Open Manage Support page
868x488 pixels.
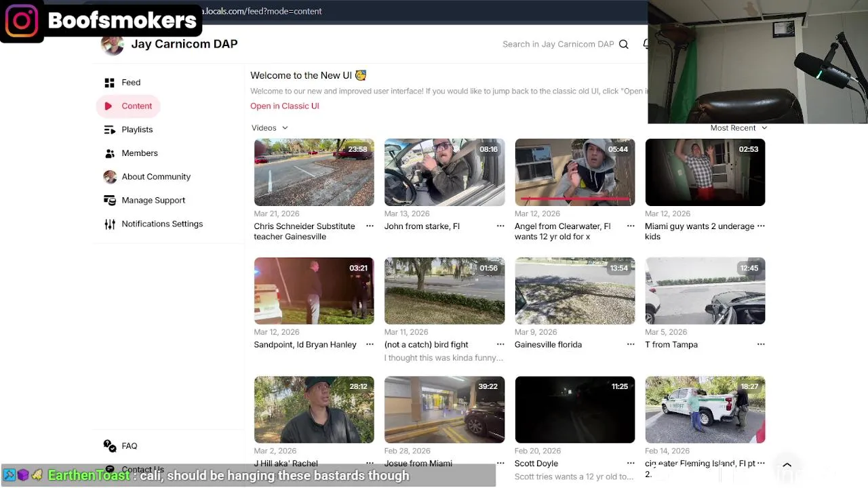153,200
